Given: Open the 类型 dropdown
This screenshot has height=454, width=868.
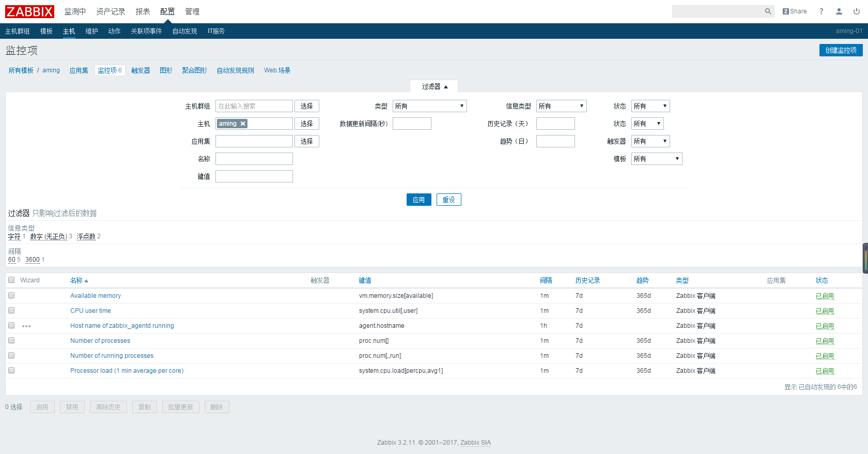Looking at the screenshot, I should [x=429, y=106].
